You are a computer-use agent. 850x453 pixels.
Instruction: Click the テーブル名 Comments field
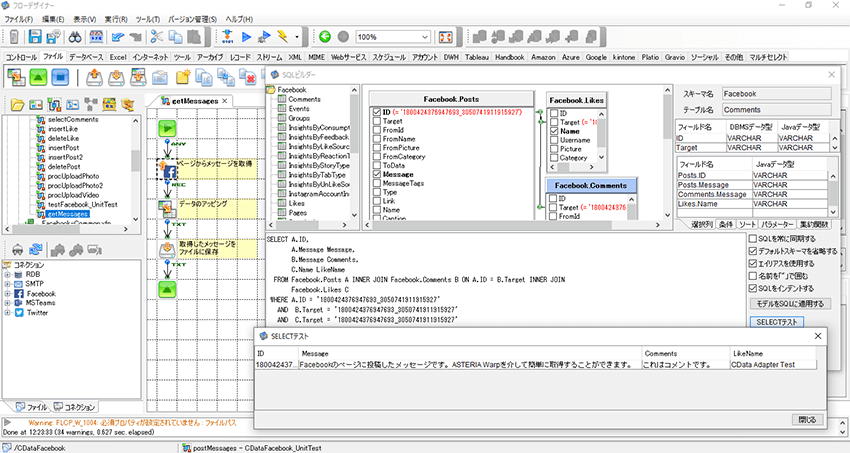pos(777,109)
